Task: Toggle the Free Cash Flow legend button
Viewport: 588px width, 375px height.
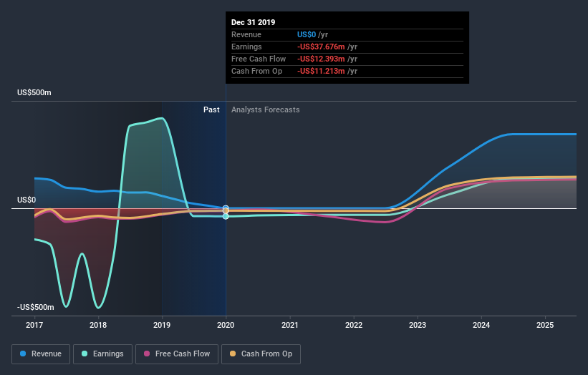Action: [177, 354]
